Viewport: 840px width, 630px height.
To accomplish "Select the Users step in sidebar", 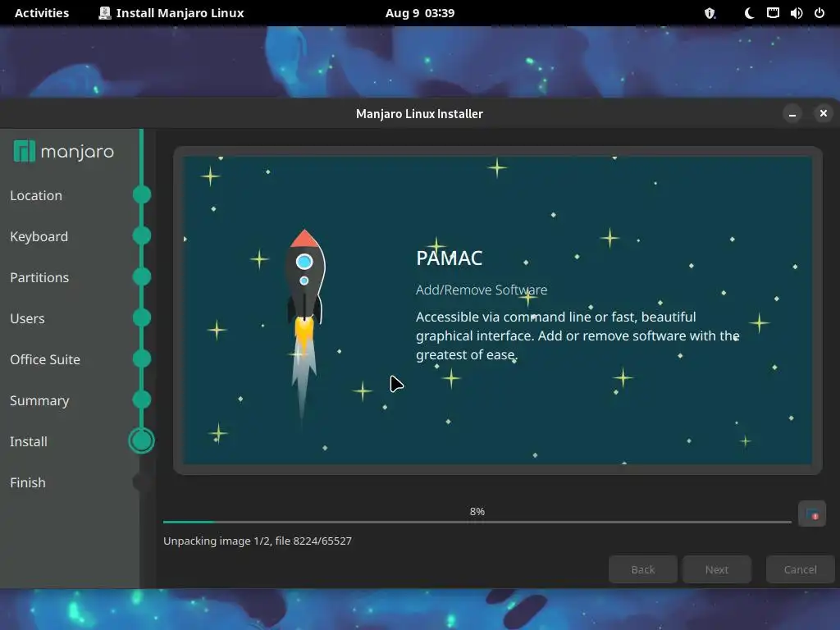I will click(27, 318).
